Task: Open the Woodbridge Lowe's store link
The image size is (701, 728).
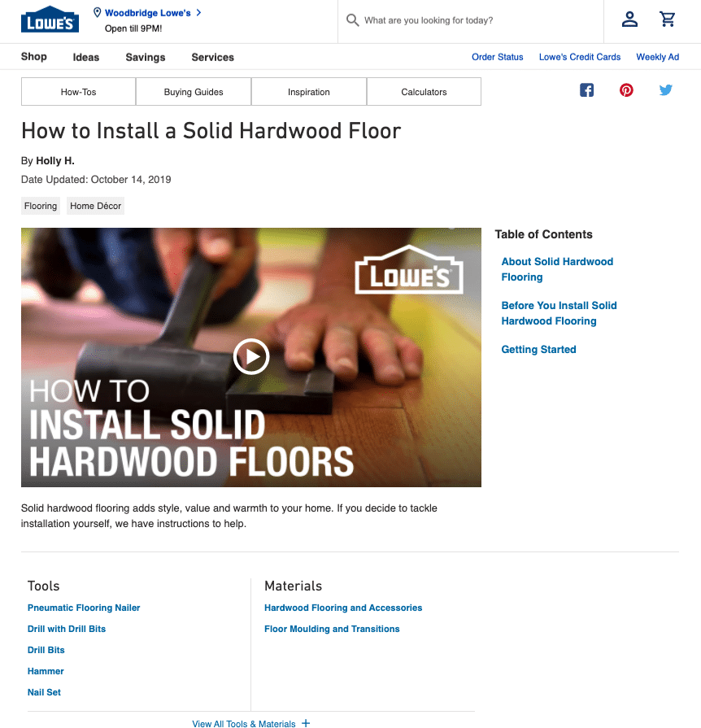Action: (x=148, y=13)
